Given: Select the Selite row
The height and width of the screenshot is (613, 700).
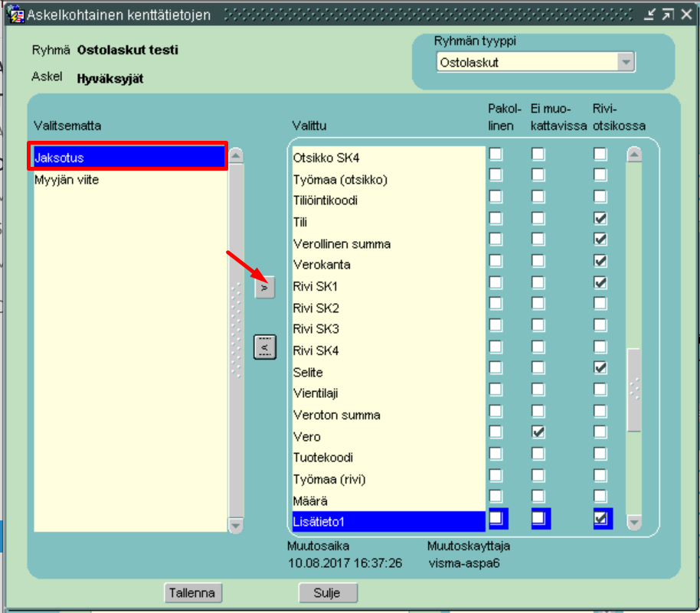Looking at the screenshot, I should 388,372.
